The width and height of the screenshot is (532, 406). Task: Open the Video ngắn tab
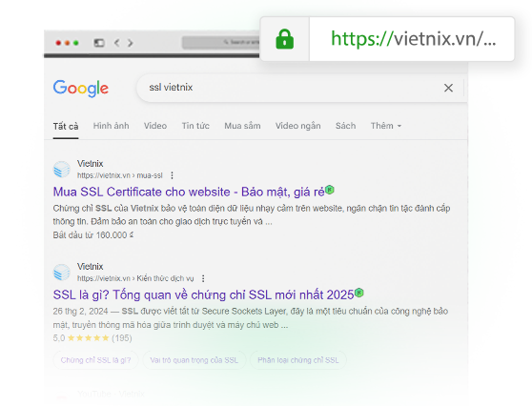coord(297,126)
